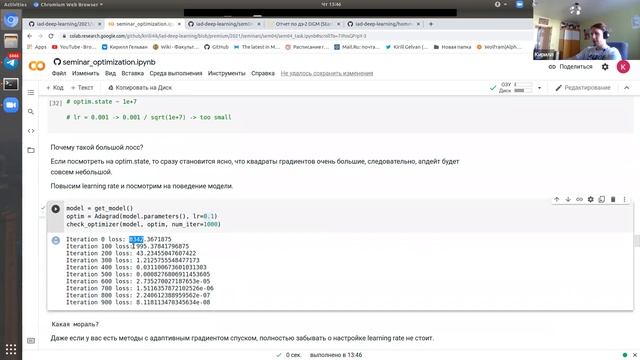Click the lr=0.1 code line

[142, 216]
